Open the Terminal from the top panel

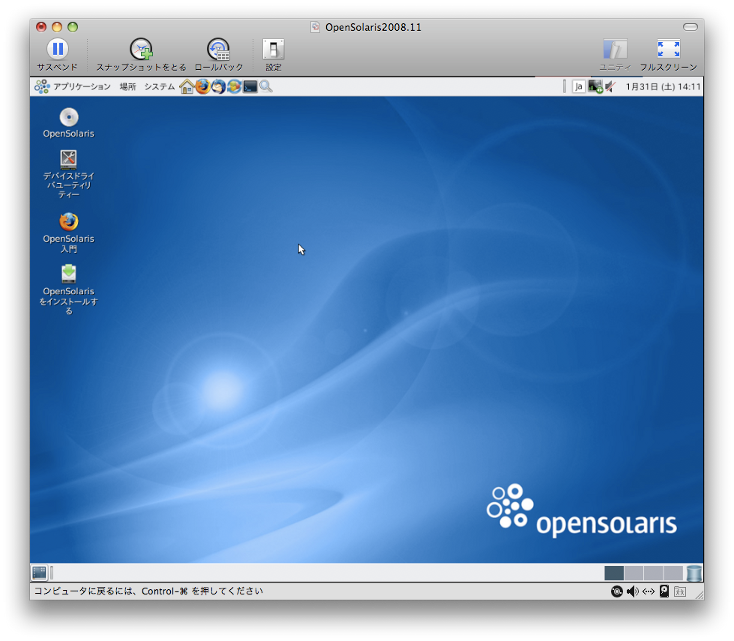(250, 87)
